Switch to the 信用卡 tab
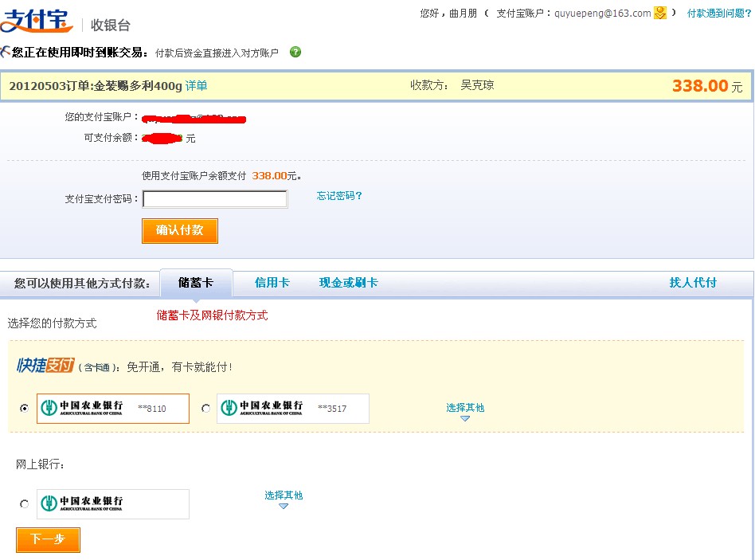This screenshot has height=560, width=755. 272,283
